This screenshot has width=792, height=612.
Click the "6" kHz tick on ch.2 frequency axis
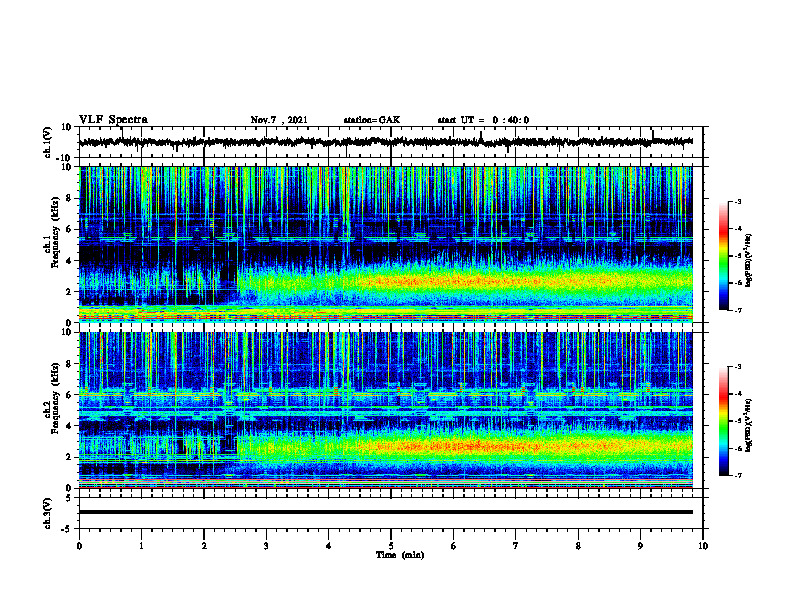tap(70, 395)
